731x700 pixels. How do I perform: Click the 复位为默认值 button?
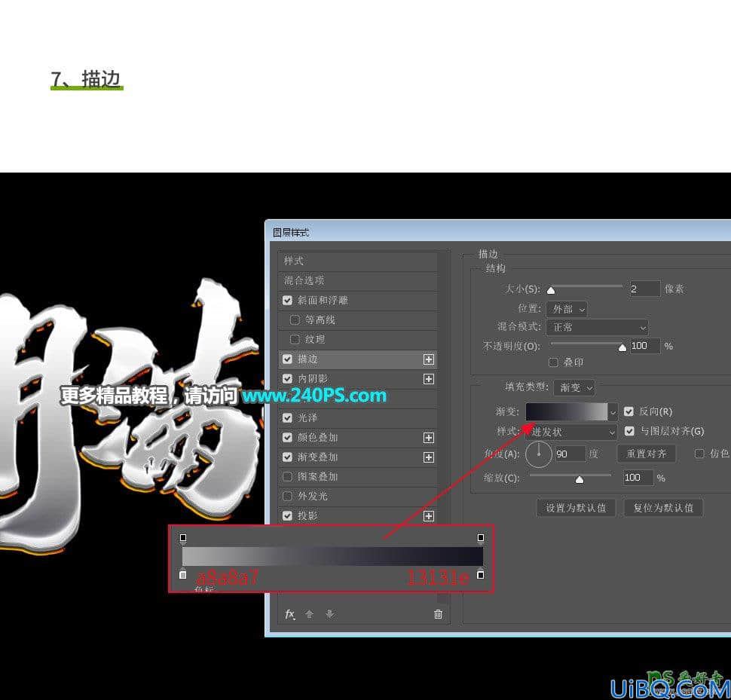point(663,508)
